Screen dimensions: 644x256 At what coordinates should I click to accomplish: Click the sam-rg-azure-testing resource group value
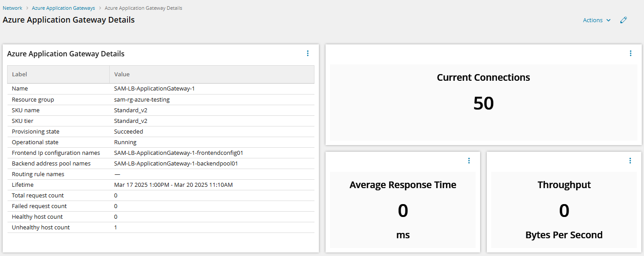[142, 99]
